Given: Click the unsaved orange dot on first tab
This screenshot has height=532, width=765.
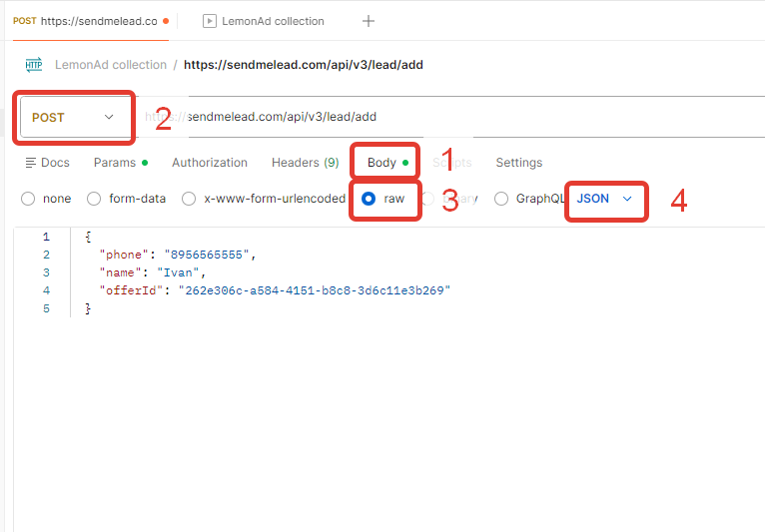Looking at the screenshot, I should point(165,21).
